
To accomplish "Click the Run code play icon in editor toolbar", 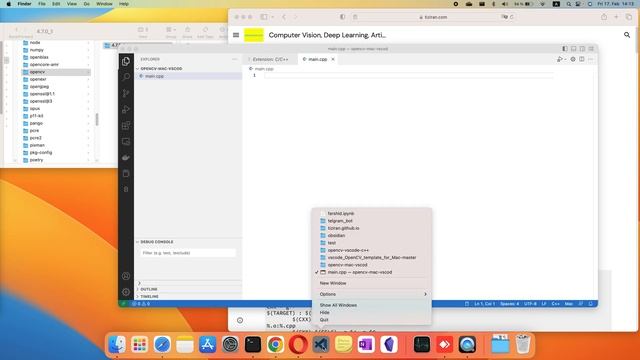I will click(560, 59).
